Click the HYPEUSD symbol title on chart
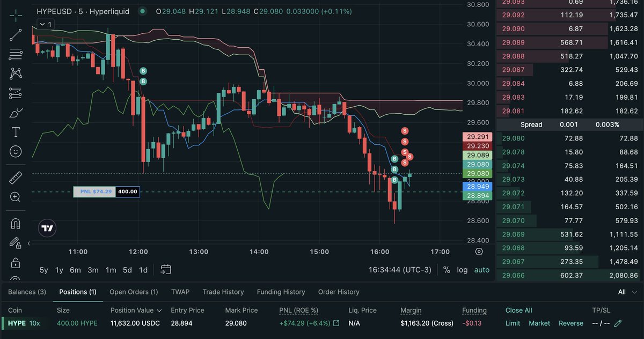 (54, 11)
